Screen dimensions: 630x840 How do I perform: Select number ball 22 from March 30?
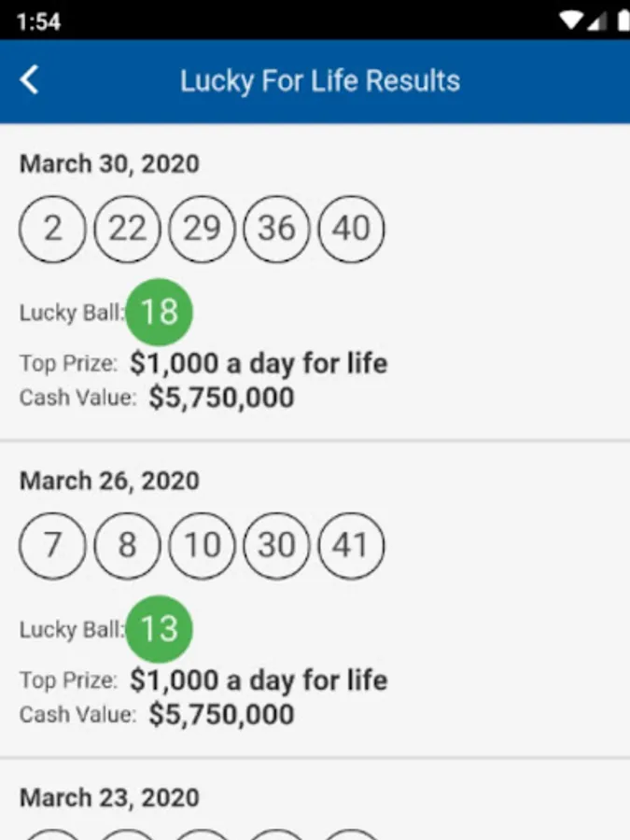tap(127, 229)
